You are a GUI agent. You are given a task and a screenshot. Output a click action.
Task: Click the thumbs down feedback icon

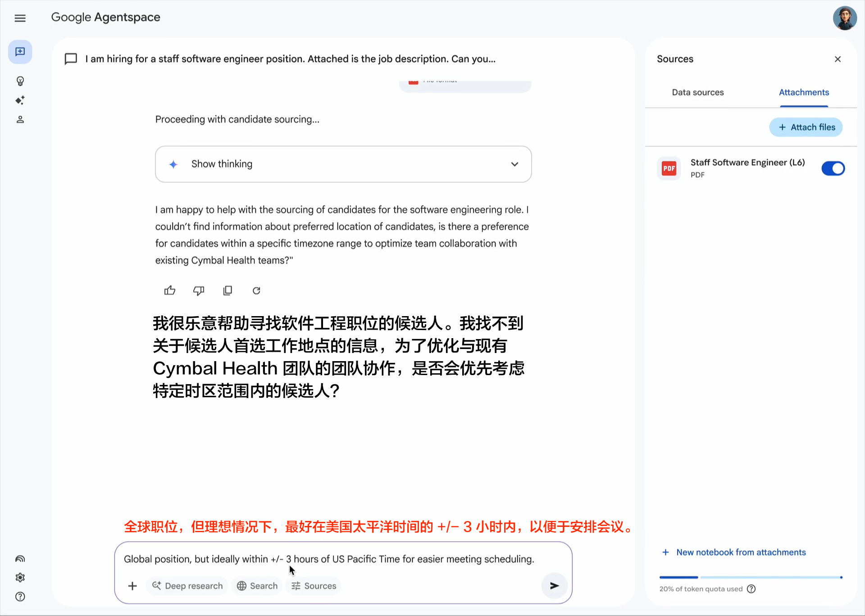[x=199, y=290]
